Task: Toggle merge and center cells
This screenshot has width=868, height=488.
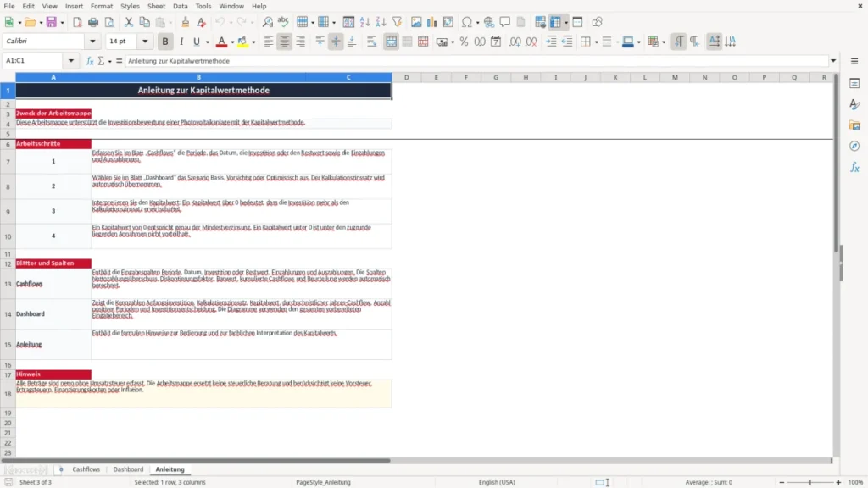Action: [x=391, y=42]
